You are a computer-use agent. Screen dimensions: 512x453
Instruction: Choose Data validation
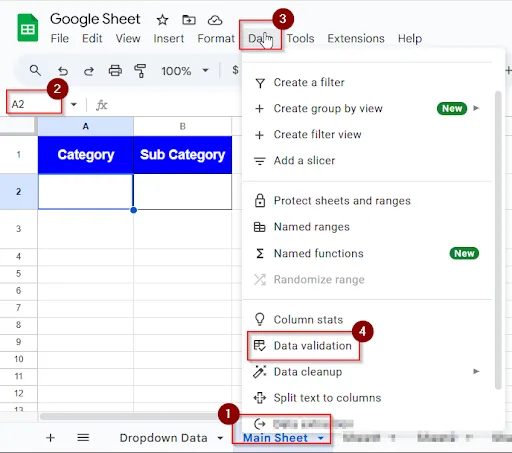pyautogui.click(x=367, y=346)
